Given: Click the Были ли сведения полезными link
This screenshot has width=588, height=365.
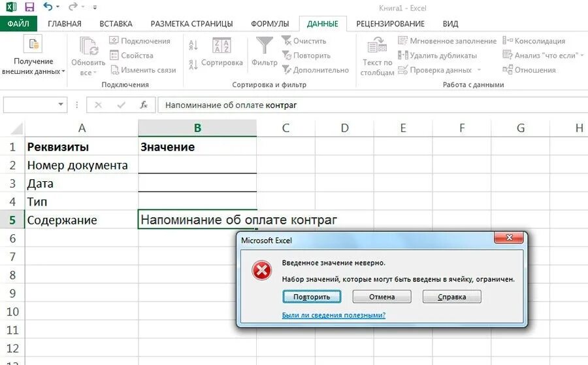Looking at the screenshot, I should click(334, 315).
